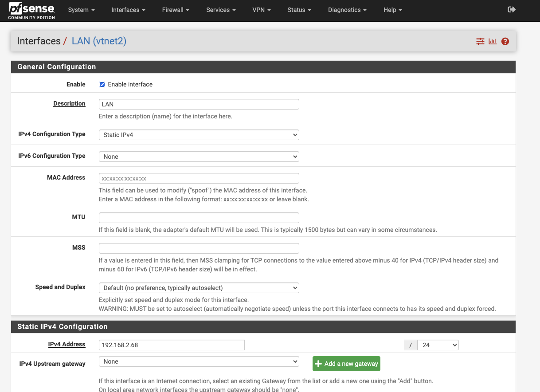The image size is (540, 392).
Task: Open the Firewall menu
Action: tap(176, 10)
